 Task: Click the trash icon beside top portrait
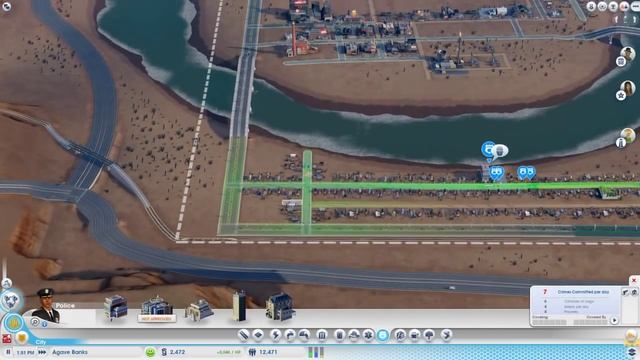point(621,62)
